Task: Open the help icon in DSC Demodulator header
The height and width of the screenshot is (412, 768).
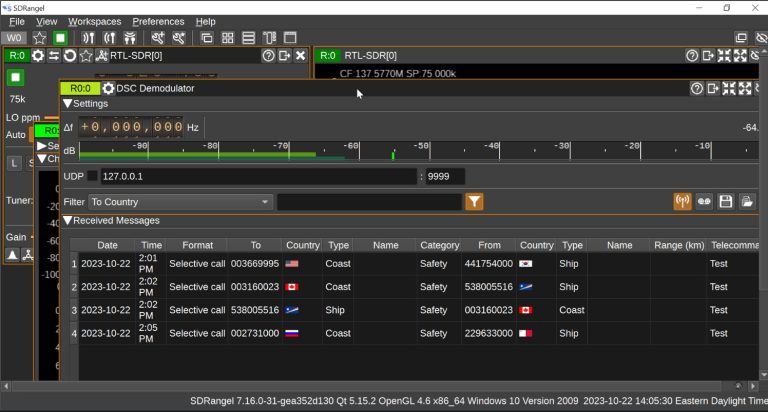Action: click(696, 88)
